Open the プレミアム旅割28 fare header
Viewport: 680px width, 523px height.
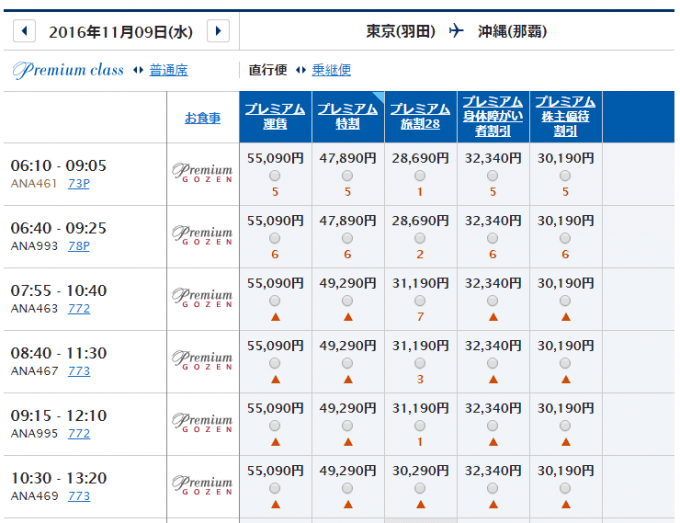[420, 116]
